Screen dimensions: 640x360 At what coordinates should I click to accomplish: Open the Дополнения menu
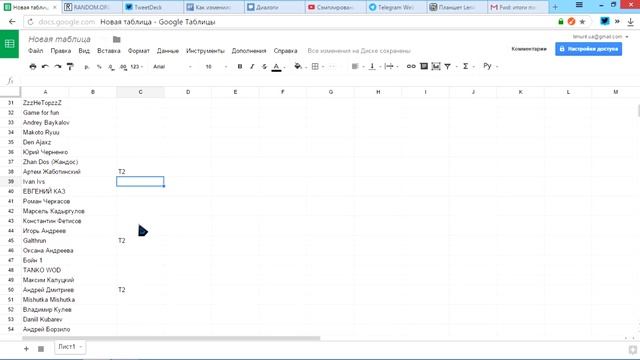click(x=249, y=51)
